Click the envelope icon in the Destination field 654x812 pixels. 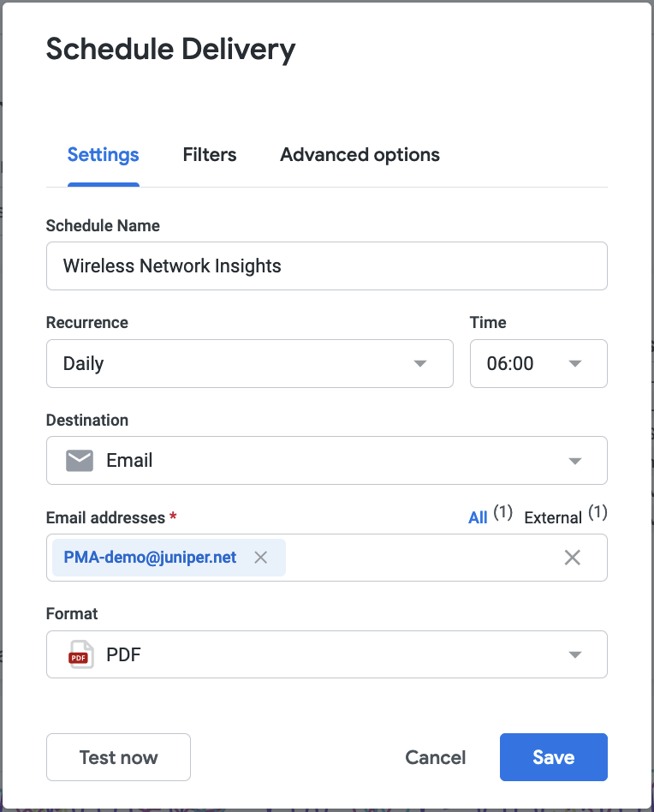(80, 461)
